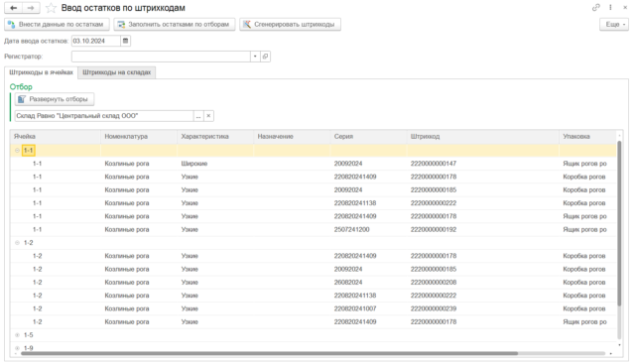Select the 1-5 group row

click(314, 335)
